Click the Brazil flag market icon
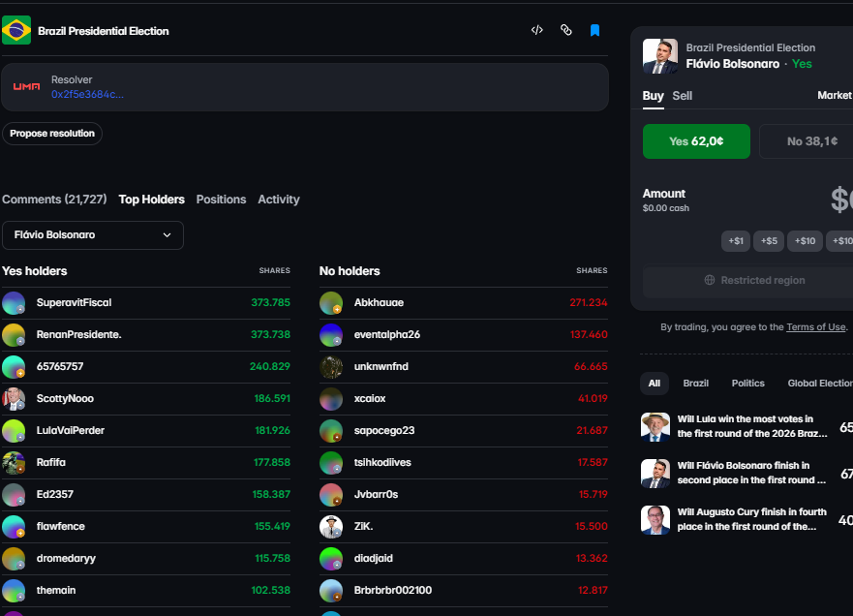 coord(16,30)
